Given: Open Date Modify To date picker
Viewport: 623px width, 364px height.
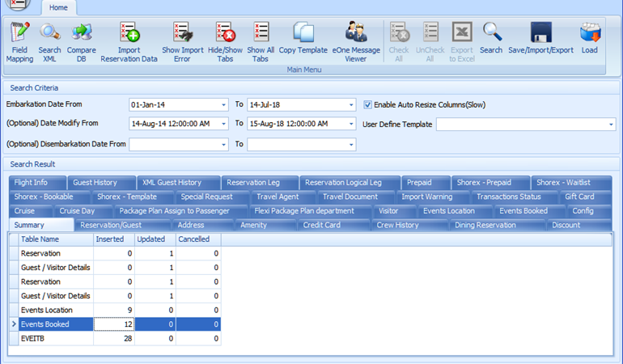Looking at the screenshot, I should tap(351, 124).
